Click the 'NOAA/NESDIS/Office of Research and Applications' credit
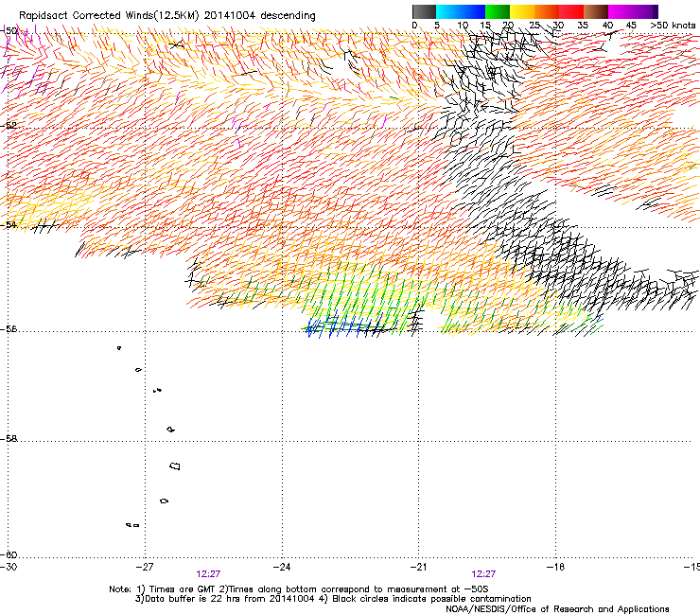Screen dimensions: 700x615 (x=557, y=609)
